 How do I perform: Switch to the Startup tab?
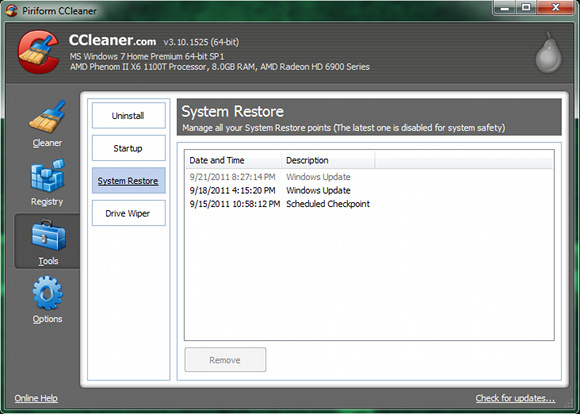pyautogui.click(x=128, y=148)
